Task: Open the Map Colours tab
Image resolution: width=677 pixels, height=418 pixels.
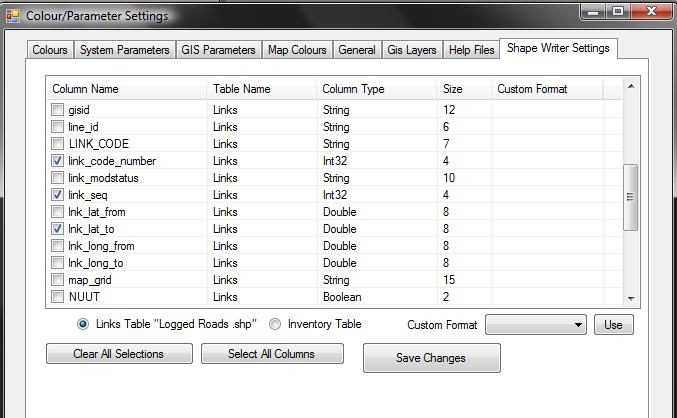Action: 295,50
